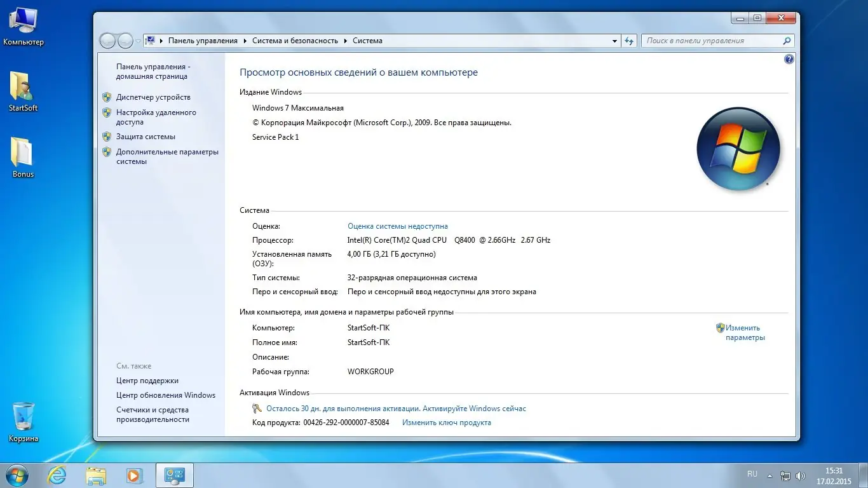Click the shield icon beside Защита системы
The image size is (868, 488).
coord(107,137)
